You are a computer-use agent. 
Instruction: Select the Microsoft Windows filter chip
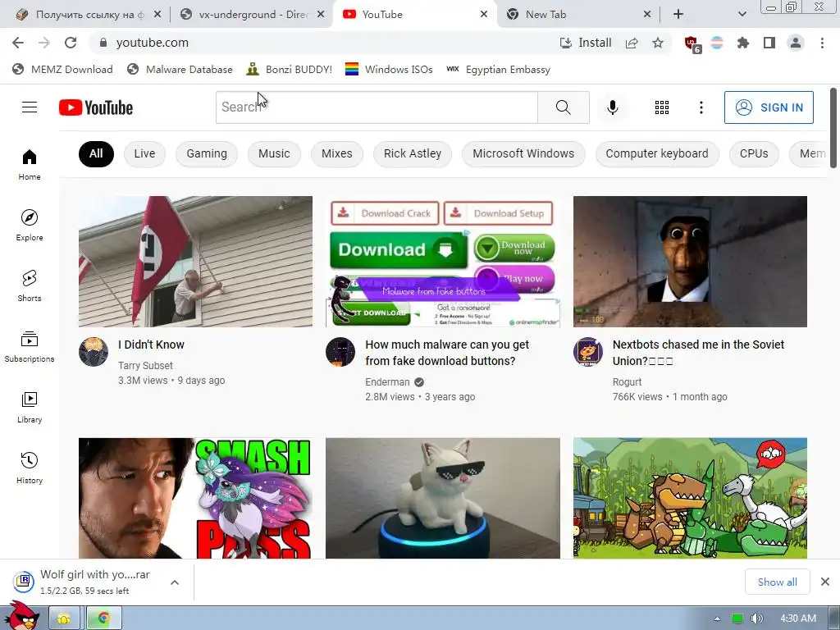[x=523, y=153]
